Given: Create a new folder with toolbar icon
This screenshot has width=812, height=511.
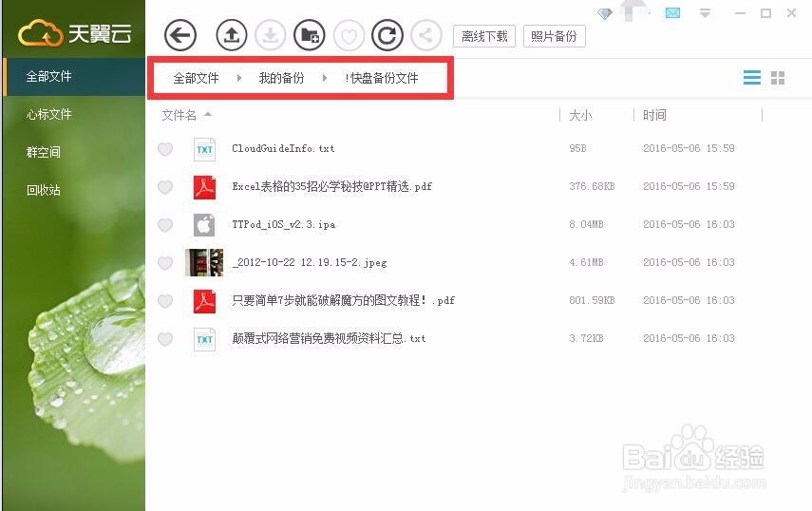Looking at the screenshot, I should pyautogui.click(x=310, y=35).
